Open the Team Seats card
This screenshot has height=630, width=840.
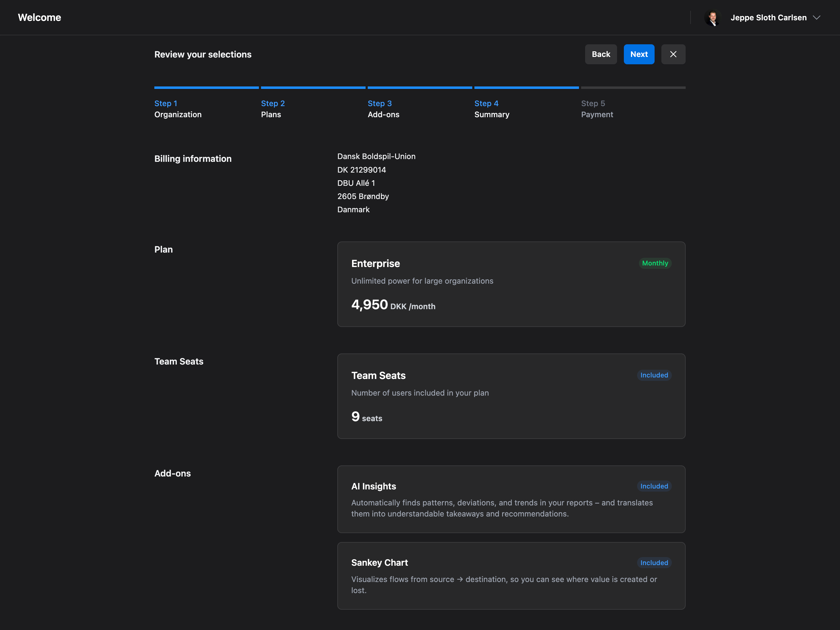click(511, 396)
